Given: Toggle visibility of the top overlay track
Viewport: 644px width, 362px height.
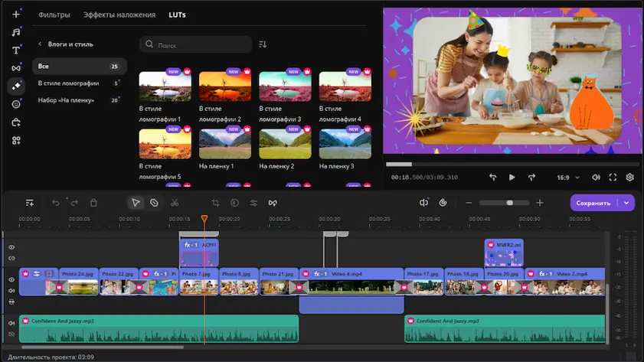Looking at the screenshot, I should [x=11, y=247].
